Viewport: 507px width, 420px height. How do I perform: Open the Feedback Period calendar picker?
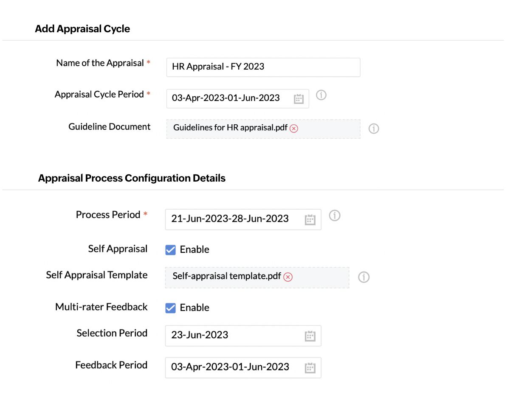point(310,367)
